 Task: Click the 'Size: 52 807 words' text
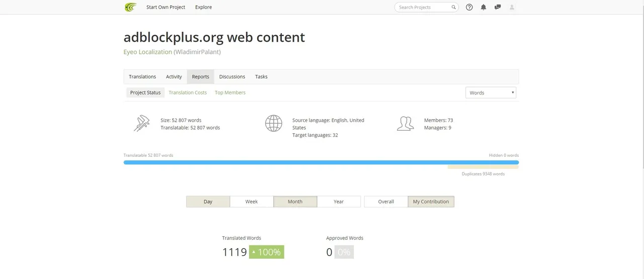coord(181,120)
